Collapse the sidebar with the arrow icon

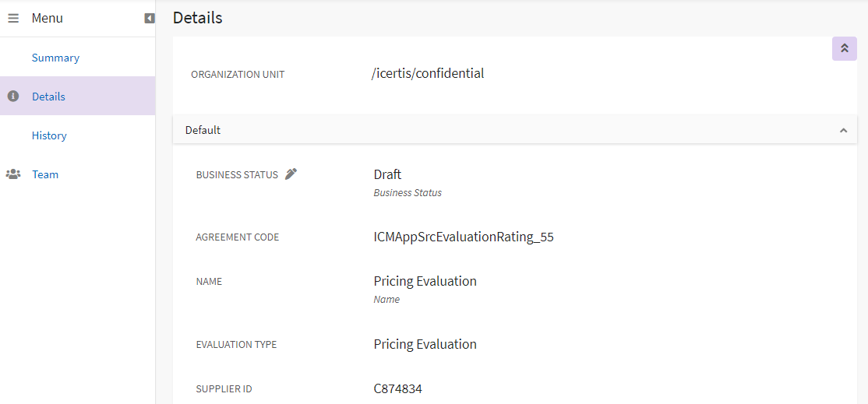(150, 18)
